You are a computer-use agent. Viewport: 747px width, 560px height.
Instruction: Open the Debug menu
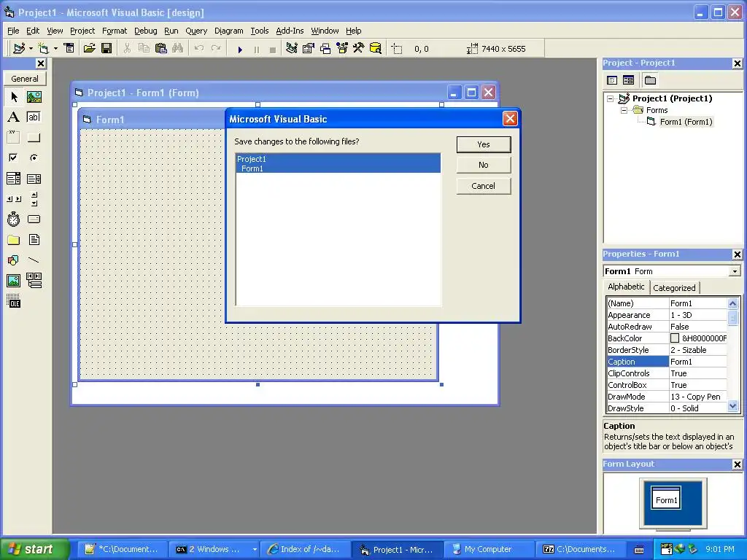click(145, 31)
